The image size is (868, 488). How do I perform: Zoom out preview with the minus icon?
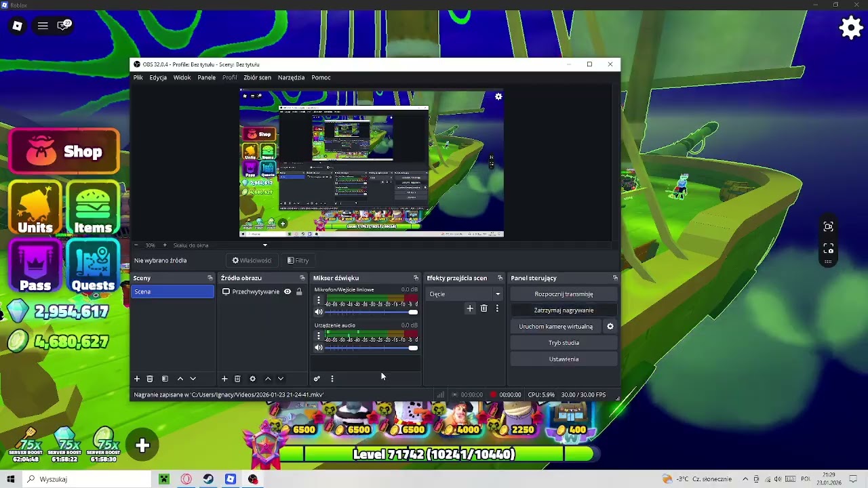tap(136, 245)
